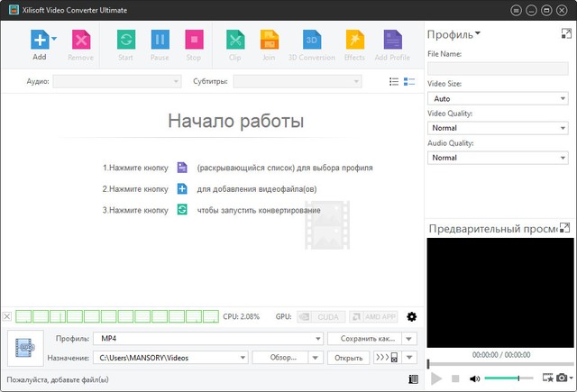Toggle AMD APP acceleration
The image size is (577, 392).
click(x=373, y=316)
